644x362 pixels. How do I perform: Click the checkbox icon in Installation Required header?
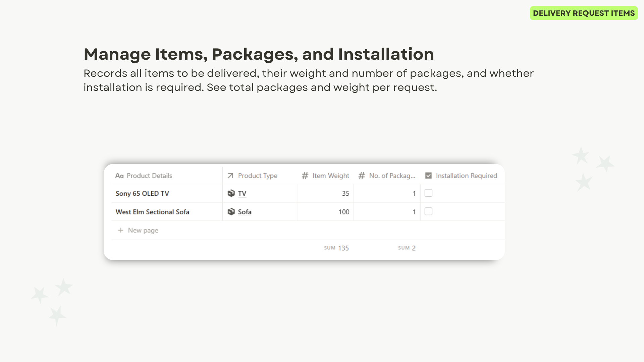click(428, 176)
